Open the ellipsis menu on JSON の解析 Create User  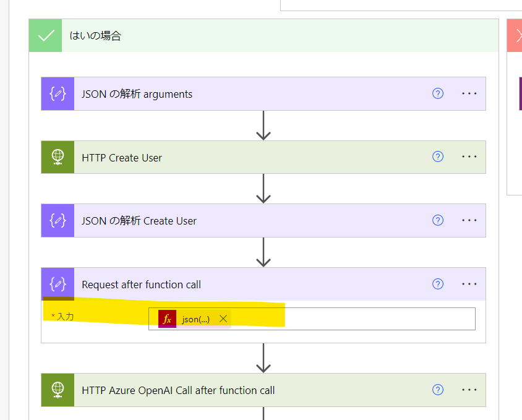(x=469, y=220)
